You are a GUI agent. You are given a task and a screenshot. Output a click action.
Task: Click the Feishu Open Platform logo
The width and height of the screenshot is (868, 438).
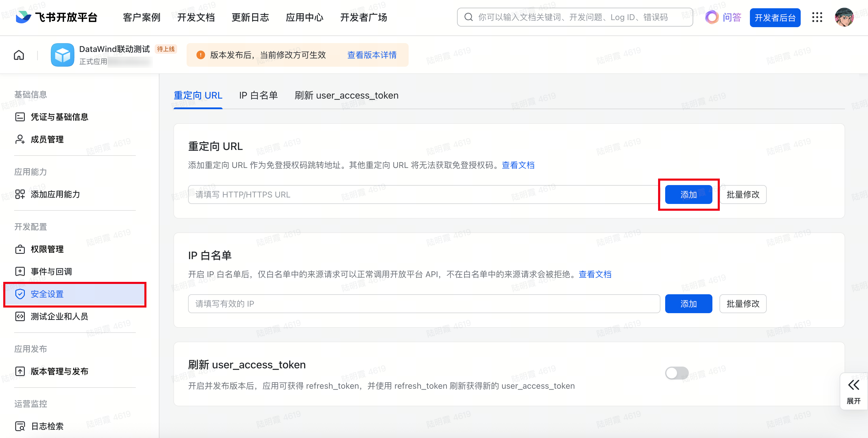pos(57,17)
